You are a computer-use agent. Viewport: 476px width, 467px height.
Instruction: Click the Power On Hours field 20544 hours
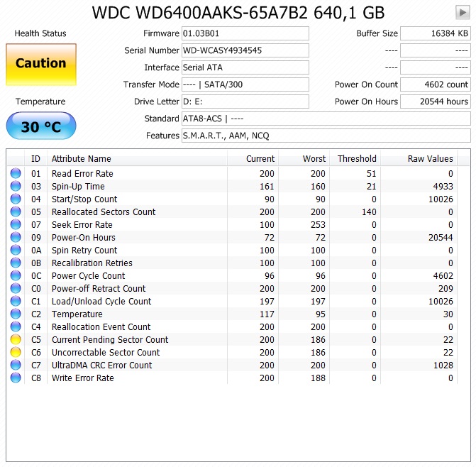[x=436, y=101]
